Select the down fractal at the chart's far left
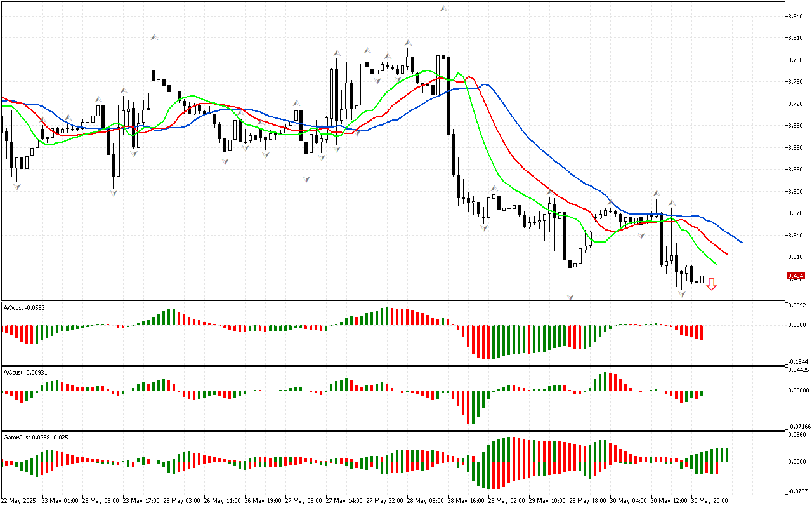This screenshot has height=508, width=812. click(16, 186)
